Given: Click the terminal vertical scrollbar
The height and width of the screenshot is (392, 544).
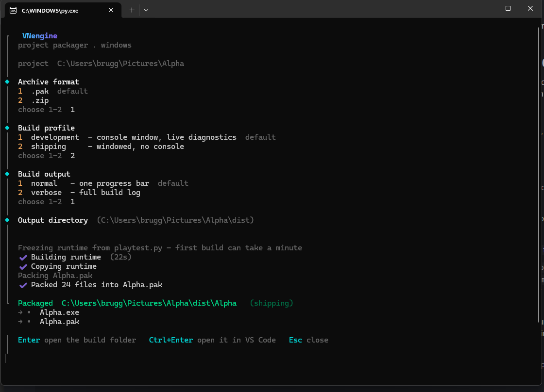Looking at the screenshot, I should pyautogui.click(x=539, y=175).
